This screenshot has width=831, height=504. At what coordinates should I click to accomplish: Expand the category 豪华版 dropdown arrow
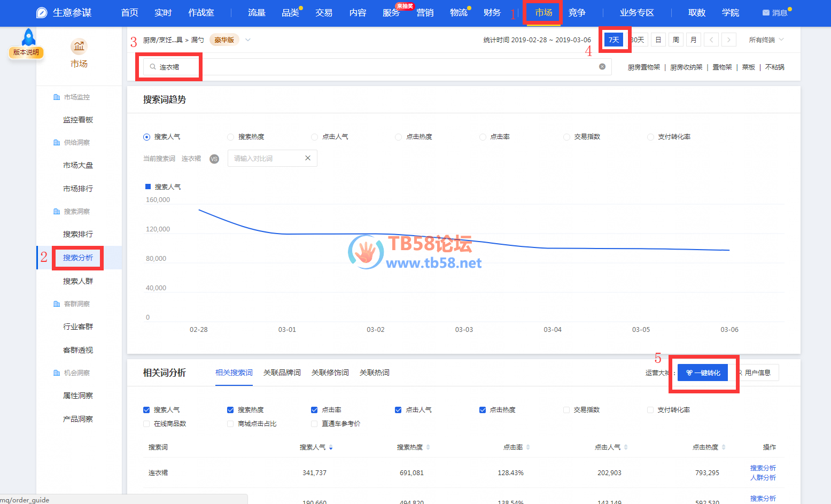[248, 40]
